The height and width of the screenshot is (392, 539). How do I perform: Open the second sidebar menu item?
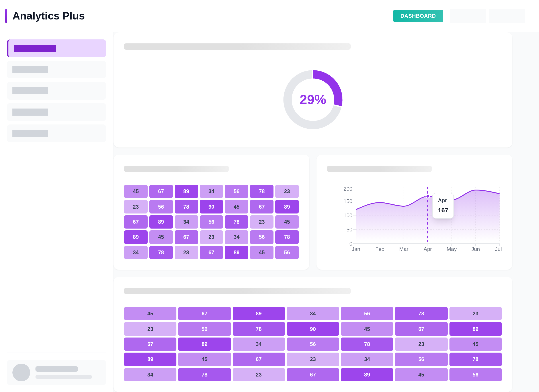coord(57,70)
